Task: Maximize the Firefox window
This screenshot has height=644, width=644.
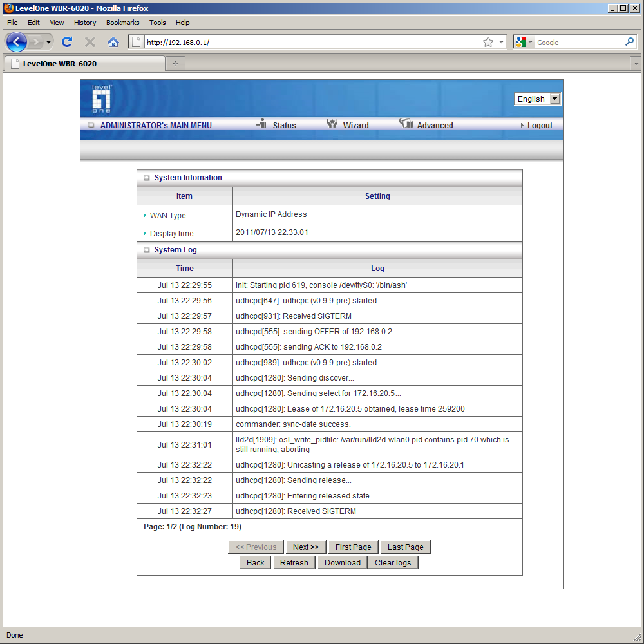Action: tap(623, 8)
